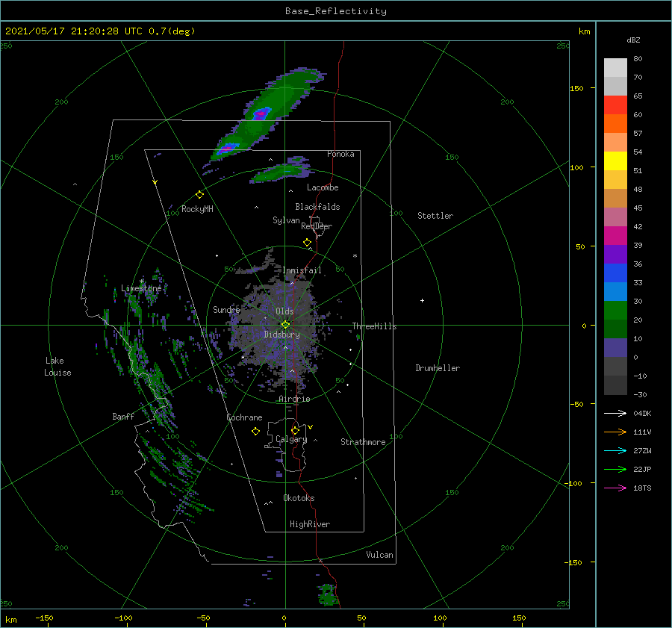The width and height of the screenshot is (672, 628).
Task: Click the white asterisk marker above Limestone
Action: pos(141,282)
